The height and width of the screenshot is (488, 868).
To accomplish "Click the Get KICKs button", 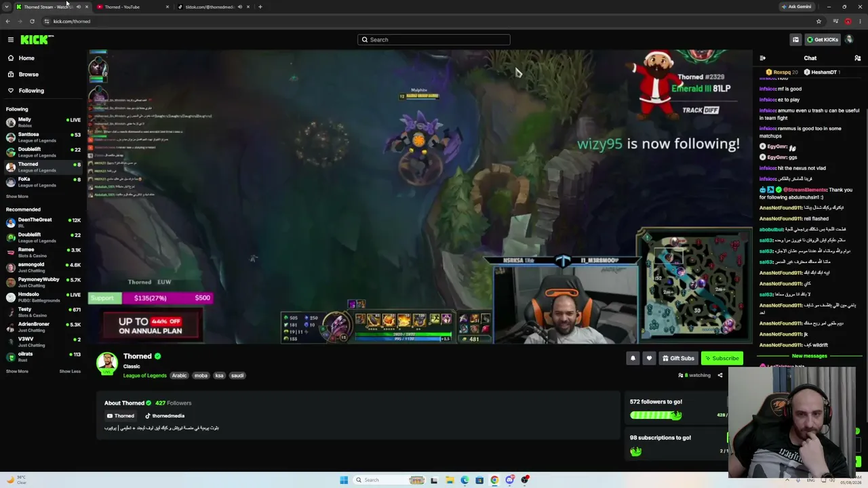I will click(822, 39).
